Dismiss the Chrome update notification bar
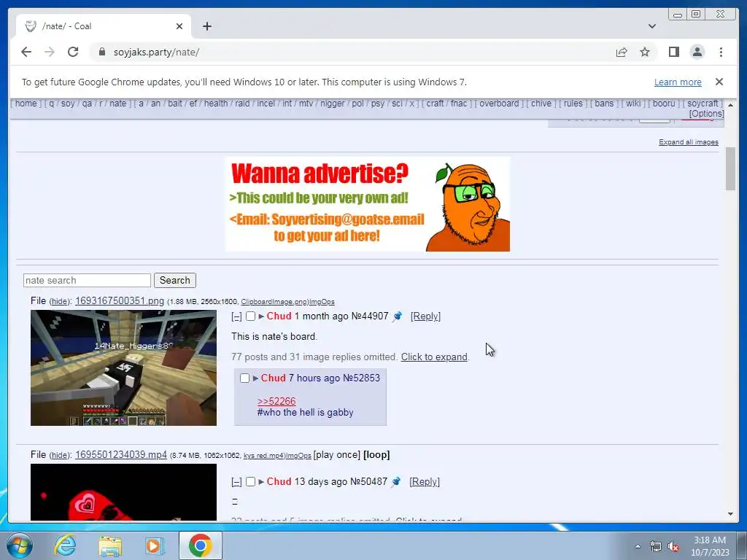Screen dimensions: 747x560 point(719,82)
